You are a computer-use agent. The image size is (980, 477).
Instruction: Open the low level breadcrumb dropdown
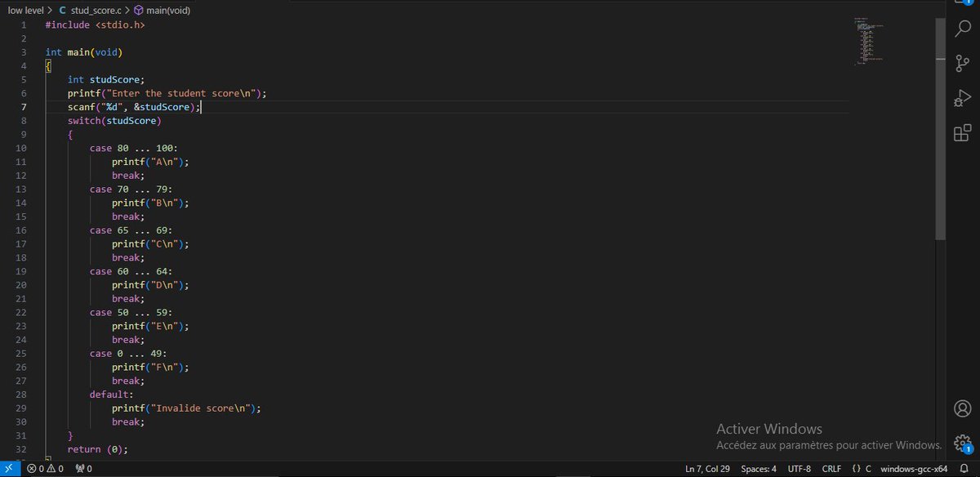tap(26, 11)
